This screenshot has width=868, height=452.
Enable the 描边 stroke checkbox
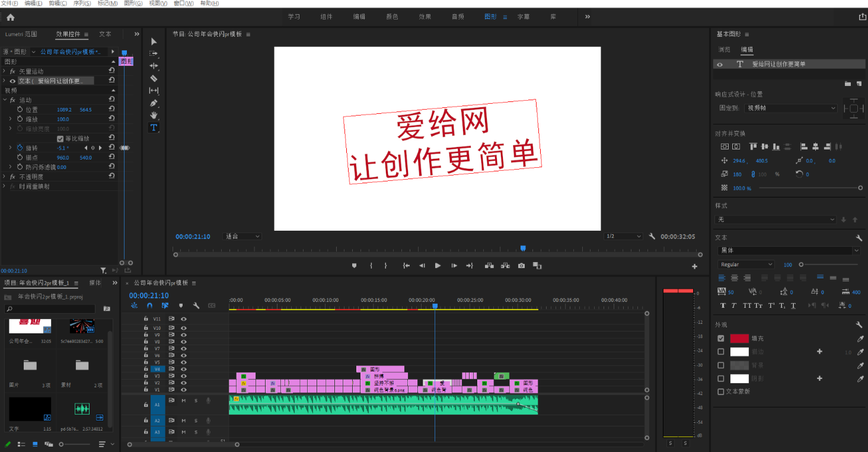tap(721, 352)
